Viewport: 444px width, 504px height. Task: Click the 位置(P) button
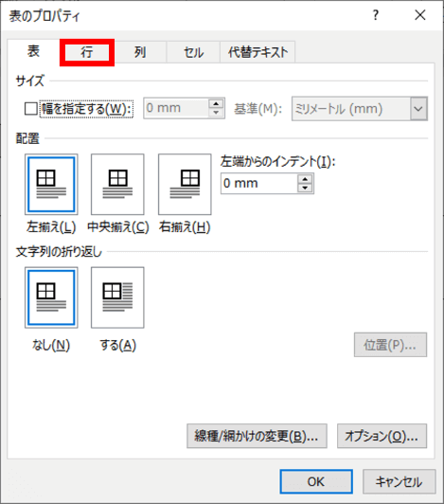click(x=390, y=345)
